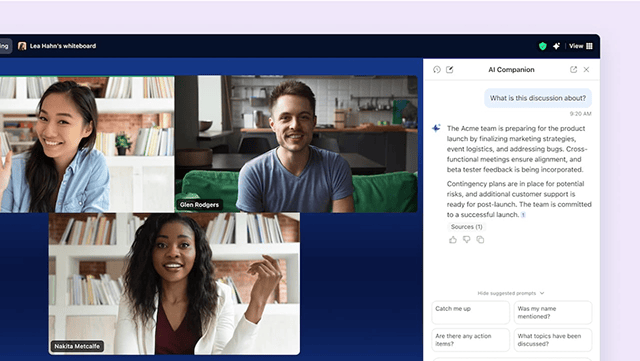This screenshot has height=361, width=640.
Task: Click the green security shield icon
Action: pos(542,46)
